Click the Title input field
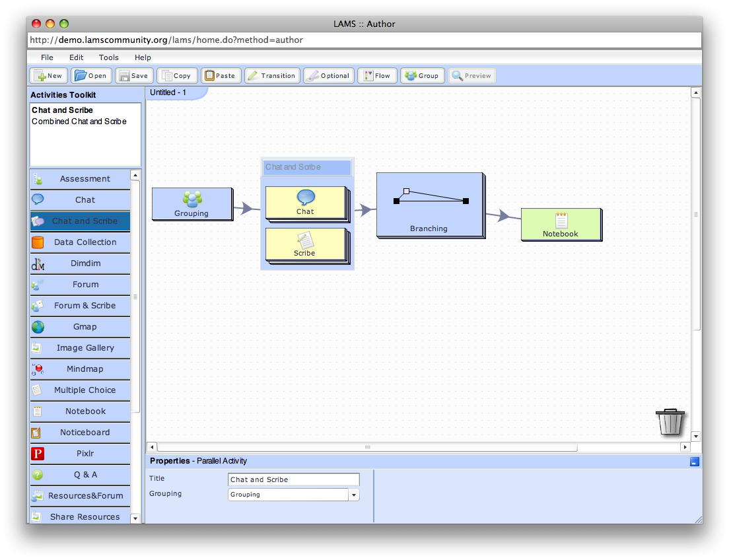This screenshot has height=560, width=729. click(294, 479)
